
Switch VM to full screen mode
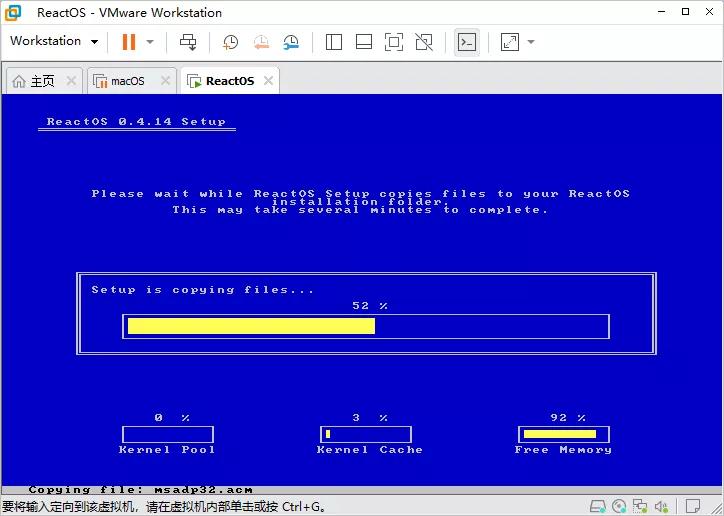click(394, 42)
